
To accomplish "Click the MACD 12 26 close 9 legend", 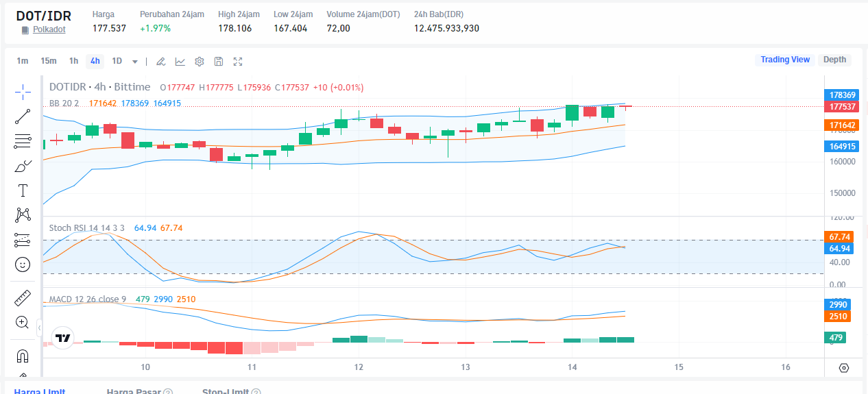I will point(88,299).
